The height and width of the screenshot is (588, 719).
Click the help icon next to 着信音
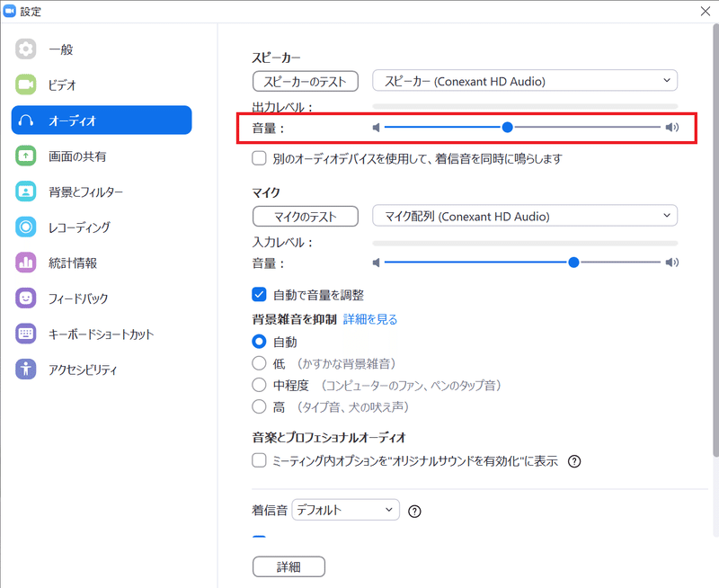point(413,511)
